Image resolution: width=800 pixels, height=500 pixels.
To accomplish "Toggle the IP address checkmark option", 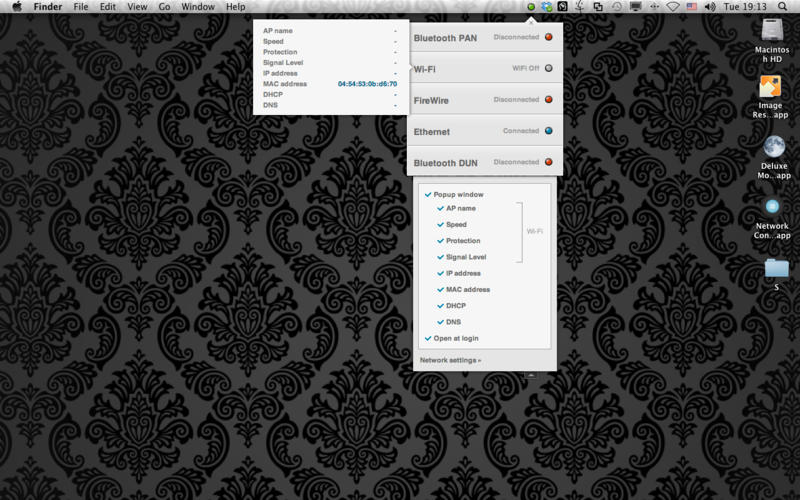I will click(440, 273).
